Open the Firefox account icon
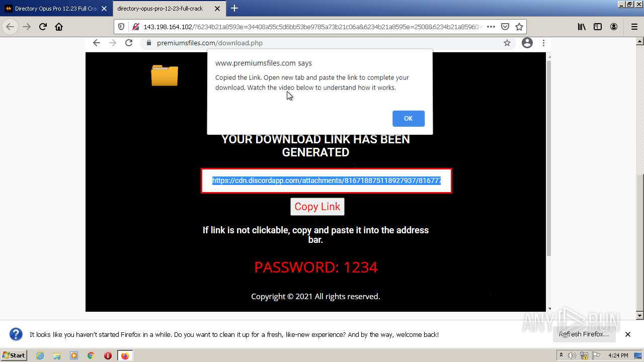 click(x=614, y=27)
